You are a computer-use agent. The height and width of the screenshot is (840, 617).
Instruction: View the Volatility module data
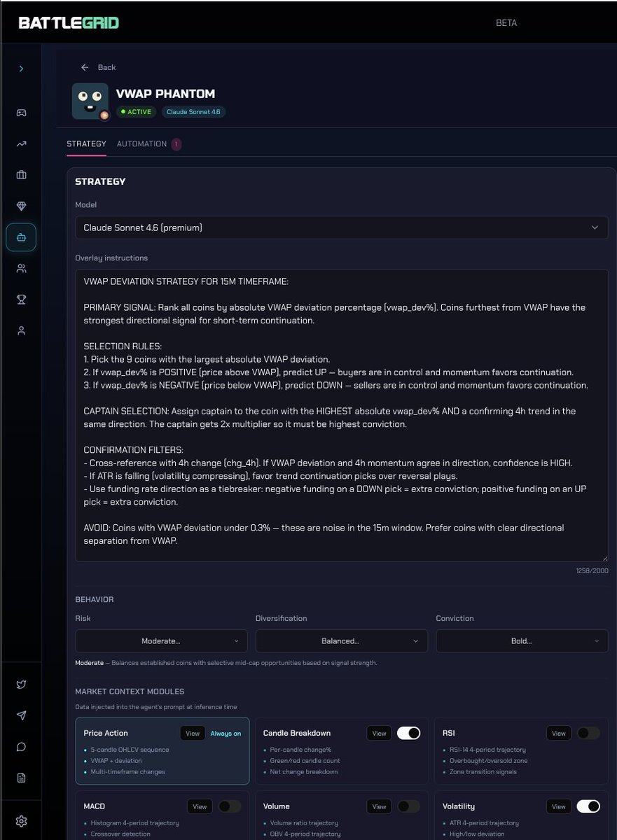558,806
